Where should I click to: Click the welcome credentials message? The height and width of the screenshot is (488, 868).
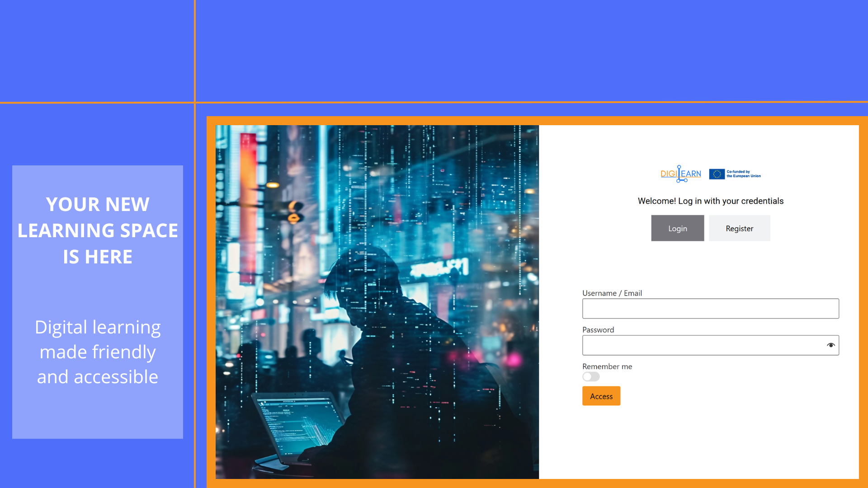(x=710, y=201)
